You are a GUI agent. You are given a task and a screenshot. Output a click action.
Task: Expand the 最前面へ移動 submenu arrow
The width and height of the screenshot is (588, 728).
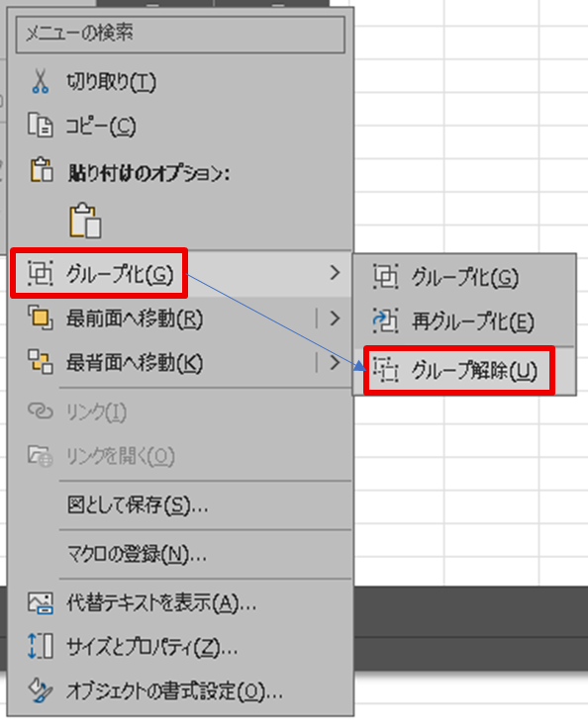(336, 318)
